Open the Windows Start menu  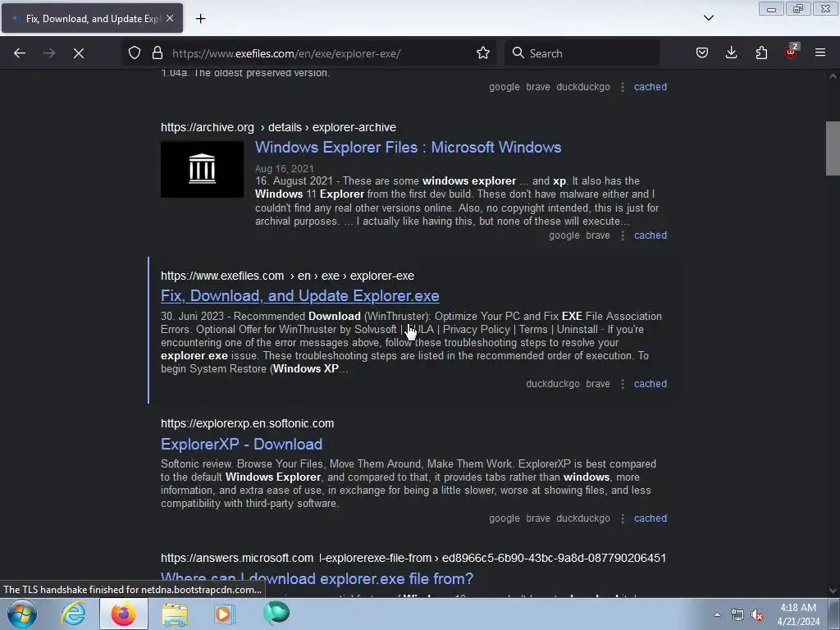pos(22,614)
